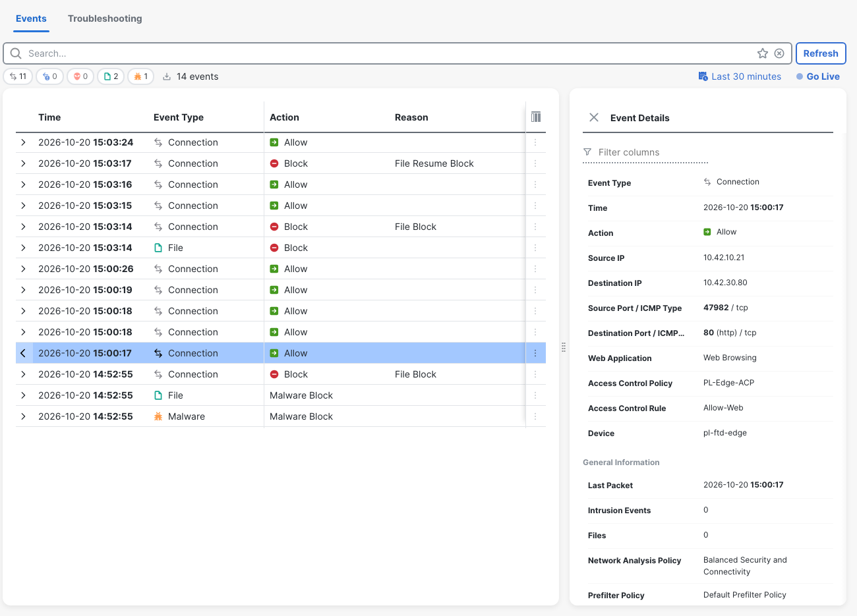Click the Event Type column header
The height and width of the screenshot is (616, 857).
coord(179,117)
